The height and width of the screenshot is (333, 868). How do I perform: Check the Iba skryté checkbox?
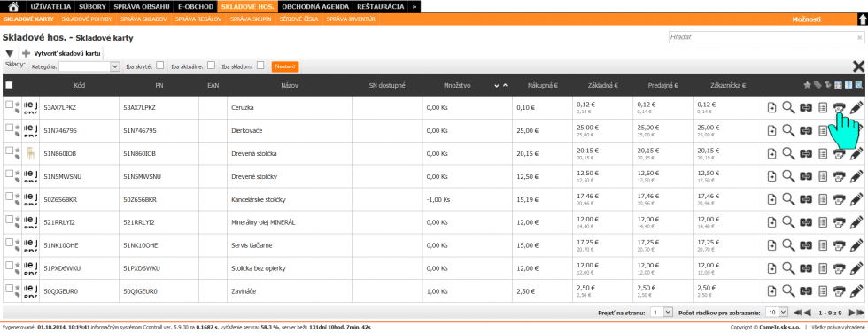tap(160, 66)
